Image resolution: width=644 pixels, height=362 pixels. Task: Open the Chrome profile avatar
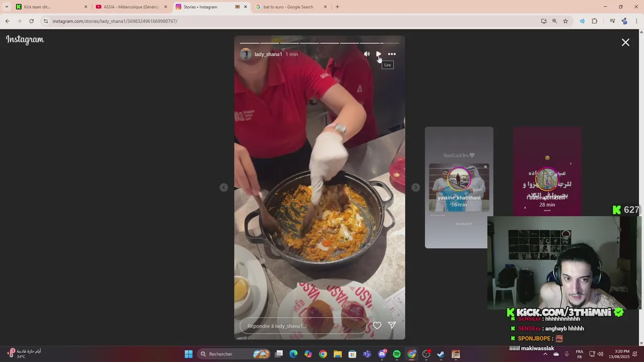[x=624, y=21]
